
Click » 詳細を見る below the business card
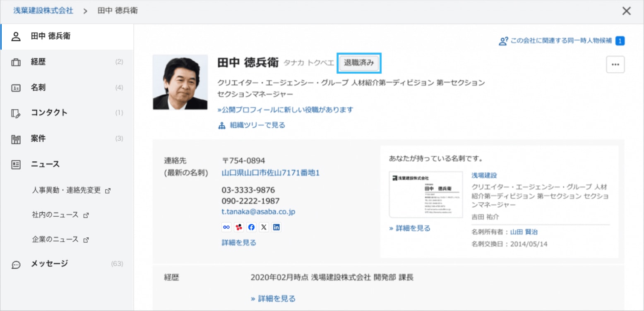[410, 228]
